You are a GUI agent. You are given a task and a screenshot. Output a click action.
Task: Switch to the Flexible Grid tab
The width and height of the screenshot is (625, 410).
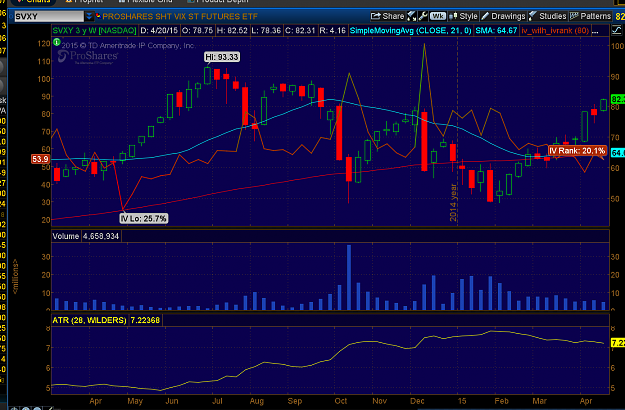pyautogui.click(x=145, y=1)
